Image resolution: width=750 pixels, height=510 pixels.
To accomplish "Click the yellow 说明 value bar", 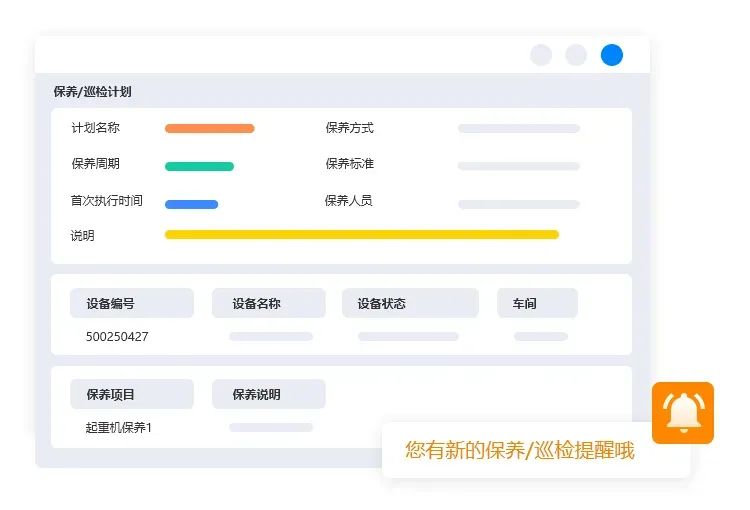I will (x=362, y=234).
